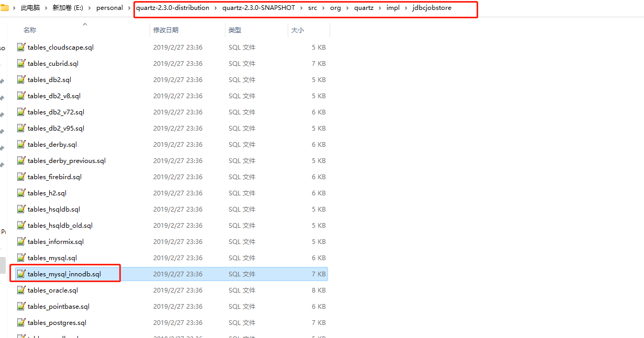Sort files by the 名称 column header
Screen dimensions: 644x338
coord(30,30)
